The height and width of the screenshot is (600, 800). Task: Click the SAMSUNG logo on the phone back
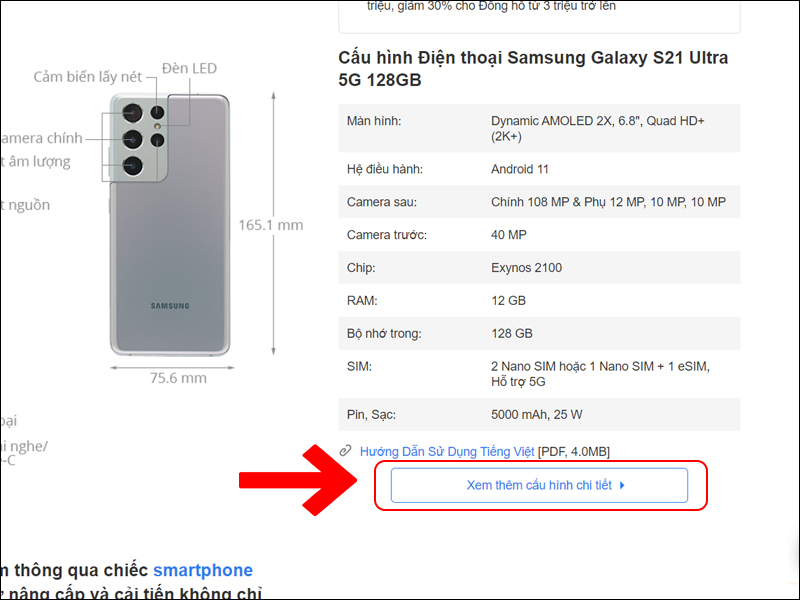click(170, 306)
